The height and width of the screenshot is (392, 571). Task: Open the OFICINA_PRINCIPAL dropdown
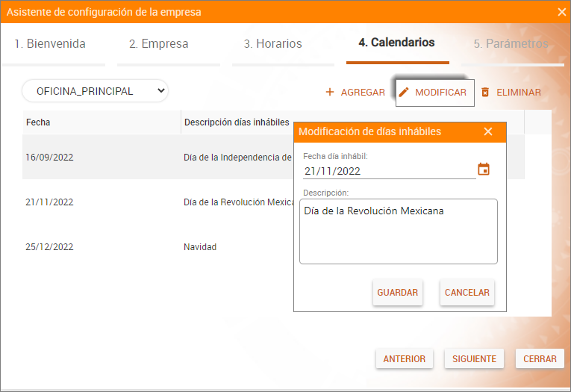click(95, 91)
